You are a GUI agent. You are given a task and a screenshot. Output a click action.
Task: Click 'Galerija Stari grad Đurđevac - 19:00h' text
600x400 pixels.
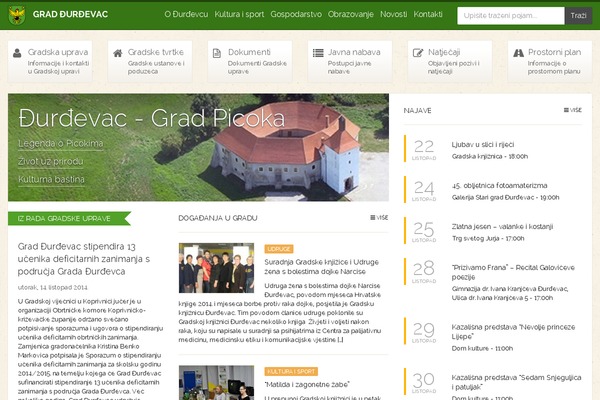505,198
